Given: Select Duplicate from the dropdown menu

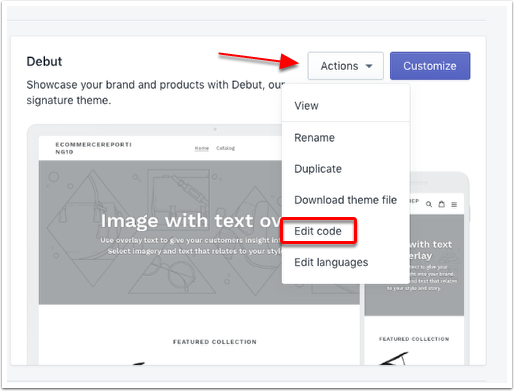Looking at the screenshot, I should [346, 169].
